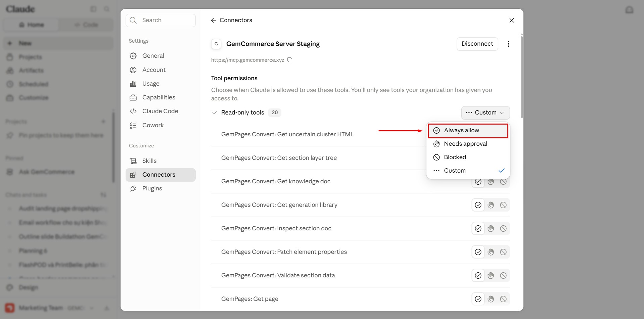
Task: Click the Usage bar chart icon
Action: (133, 84)
